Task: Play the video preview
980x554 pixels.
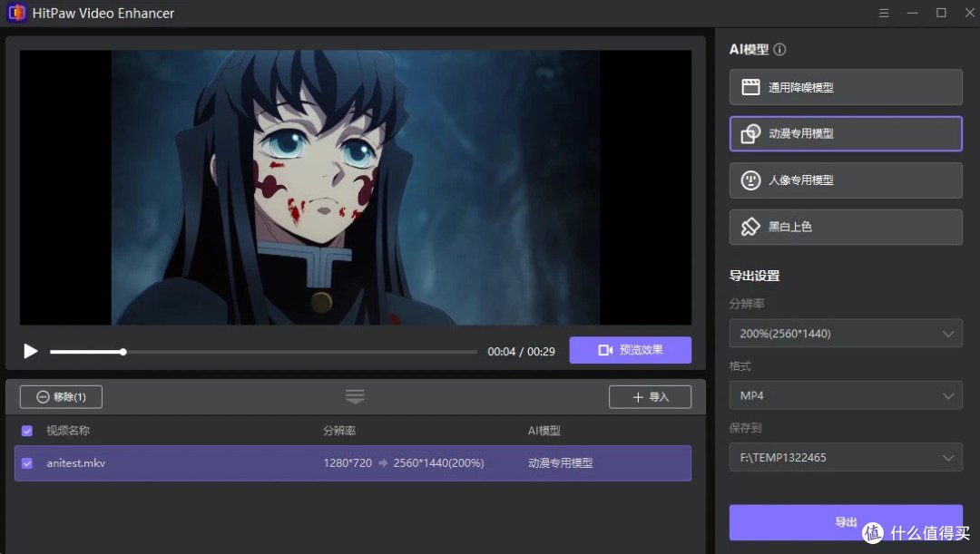Action: click(x=30, y=351)
